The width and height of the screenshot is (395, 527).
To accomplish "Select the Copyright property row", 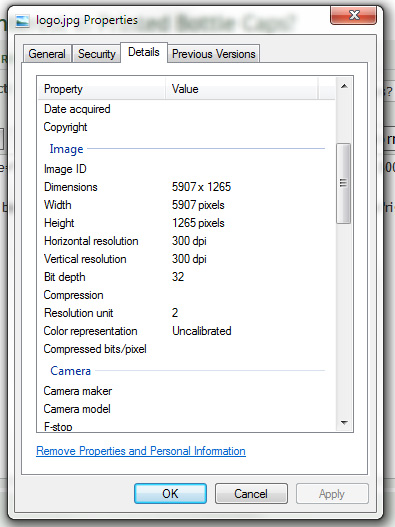I will point(187,127).
